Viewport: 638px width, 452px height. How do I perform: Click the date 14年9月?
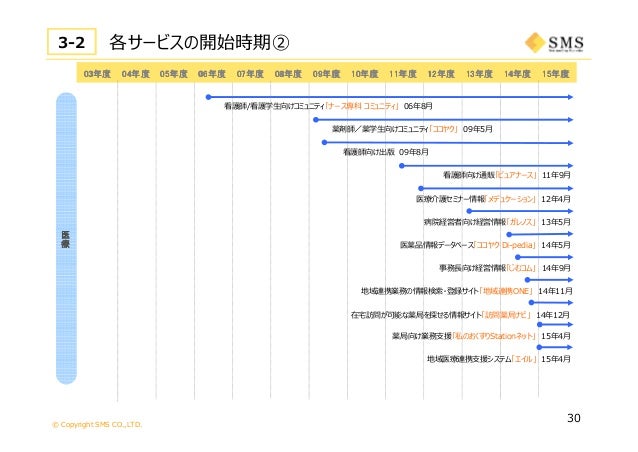[x=556, y=268]
